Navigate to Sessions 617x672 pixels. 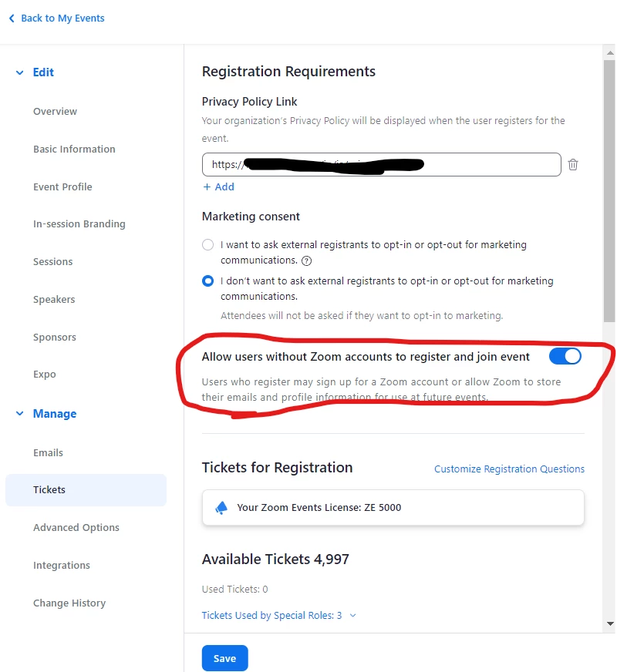point(52,262)
